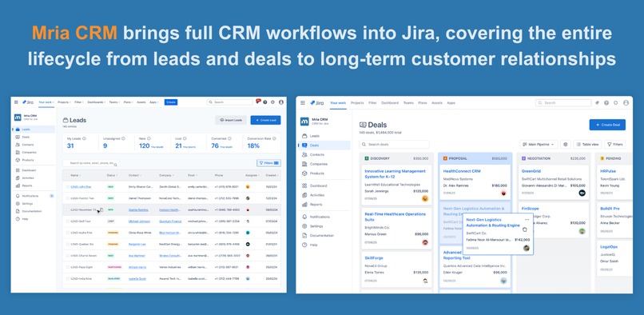Open profile avatar in Leads window header
Image resolution: width=644 pixels, height=315 pixels.
(x=281, y=102)
